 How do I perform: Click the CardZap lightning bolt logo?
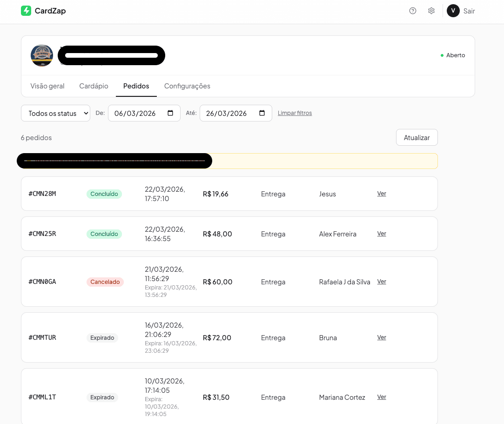[x=27, y=10]
